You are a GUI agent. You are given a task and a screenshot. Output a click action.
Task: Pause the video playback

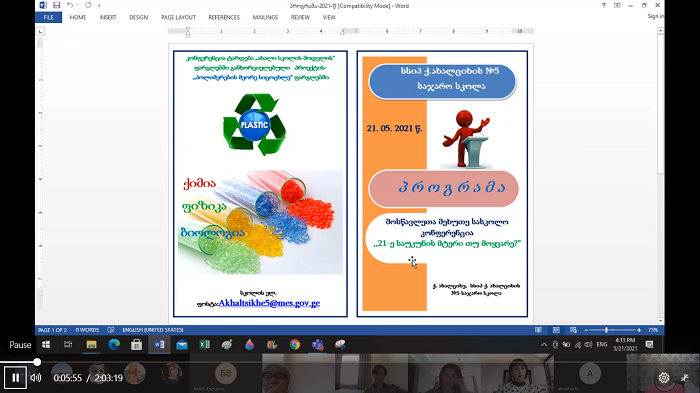click(x=16, y=378)
